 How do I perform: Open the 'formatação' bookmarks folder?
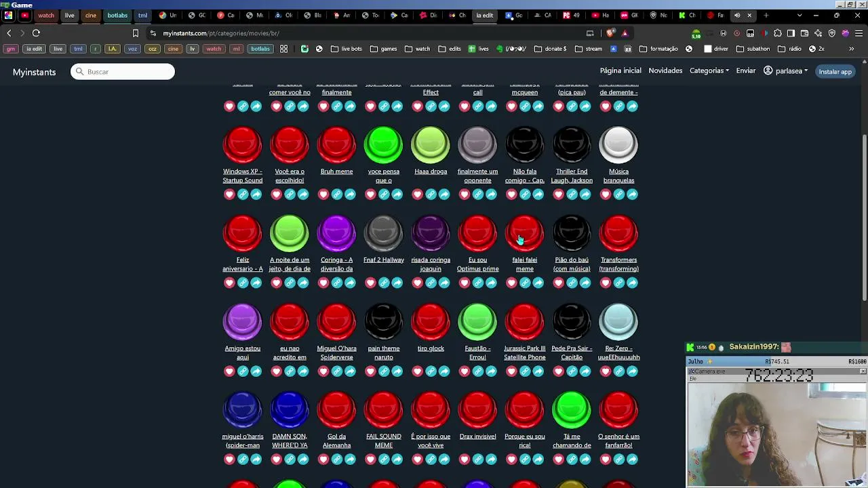coord(658,49)
